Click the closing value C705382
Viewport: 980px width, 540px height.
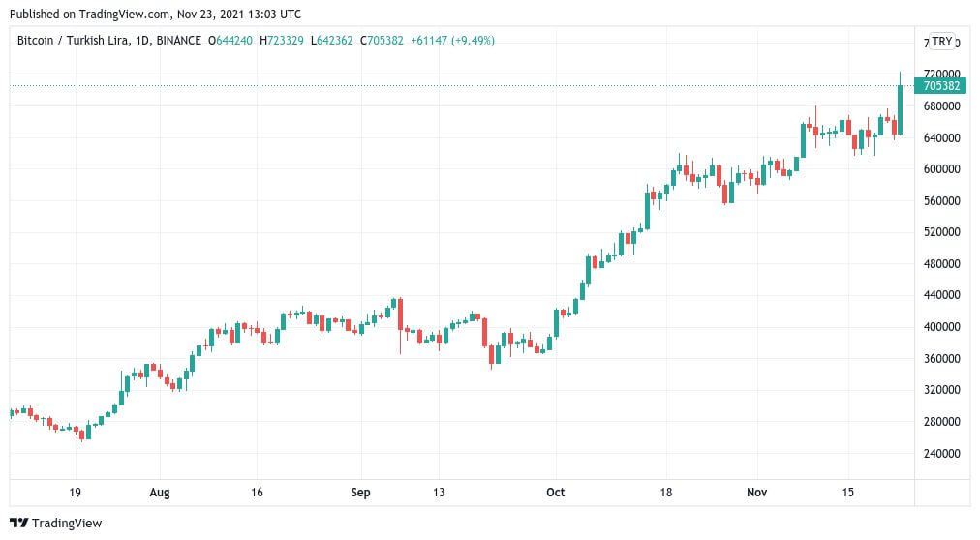tap(382, 41)
